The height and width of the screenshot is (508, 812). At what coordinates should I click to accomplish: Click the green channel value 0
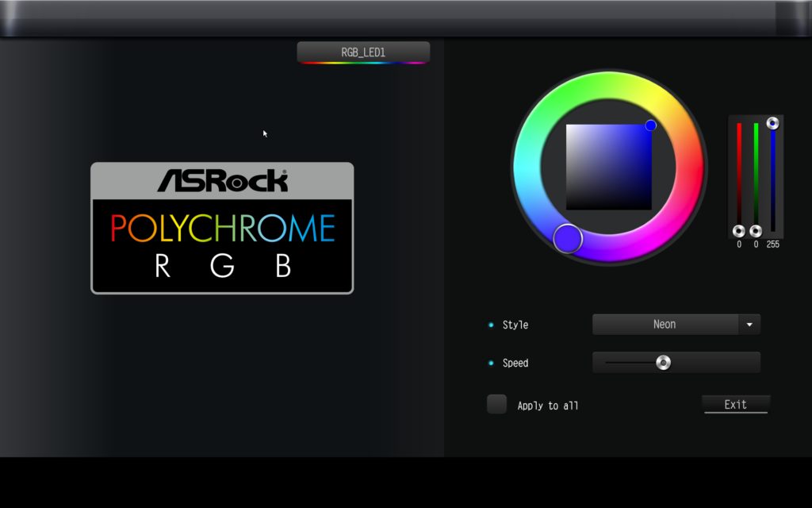coord(756,244)
